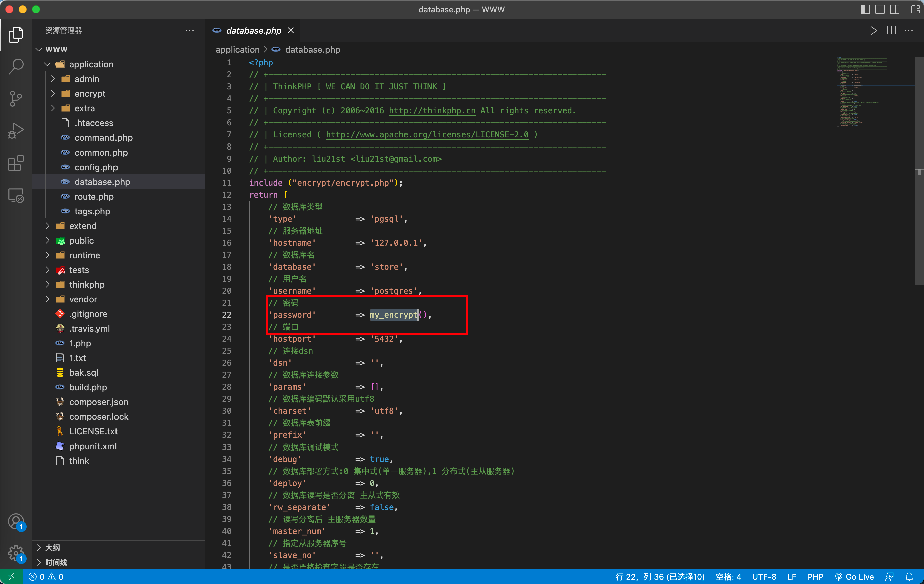Collapse the application folder

[48, 64]
